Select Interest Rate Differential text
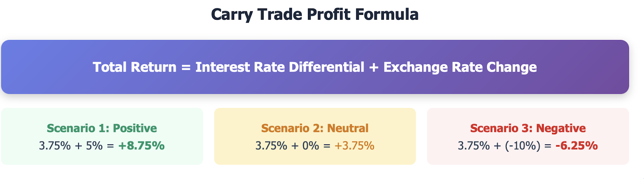 (279, 67)
